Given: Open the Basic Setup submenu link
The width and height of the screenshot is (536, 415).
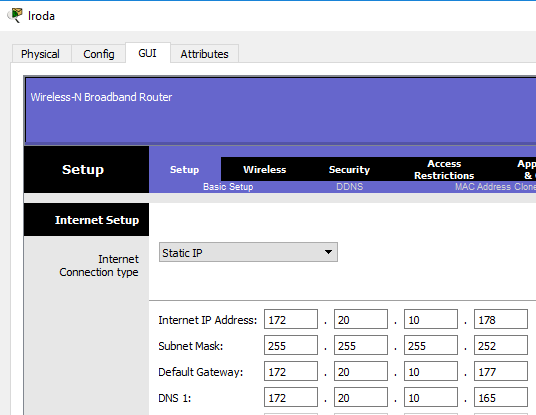Looking at the screenshot, I should point(228,187).
